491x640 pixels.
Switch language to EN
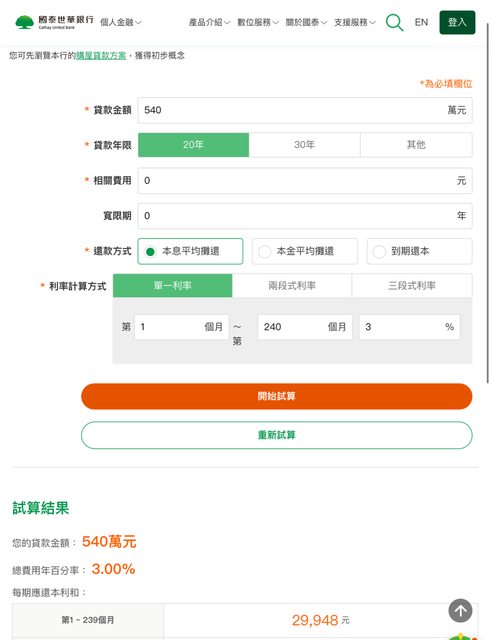421,22
